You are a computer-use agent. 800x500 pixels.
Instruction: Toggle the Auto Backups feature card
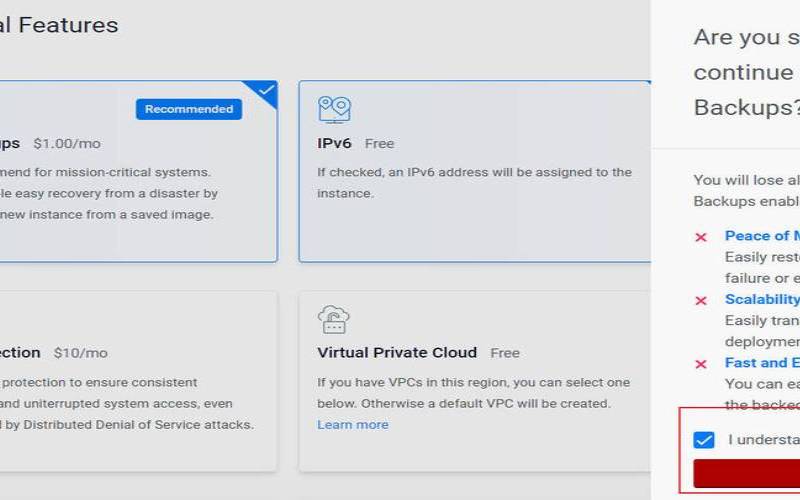tap(138, 171)
